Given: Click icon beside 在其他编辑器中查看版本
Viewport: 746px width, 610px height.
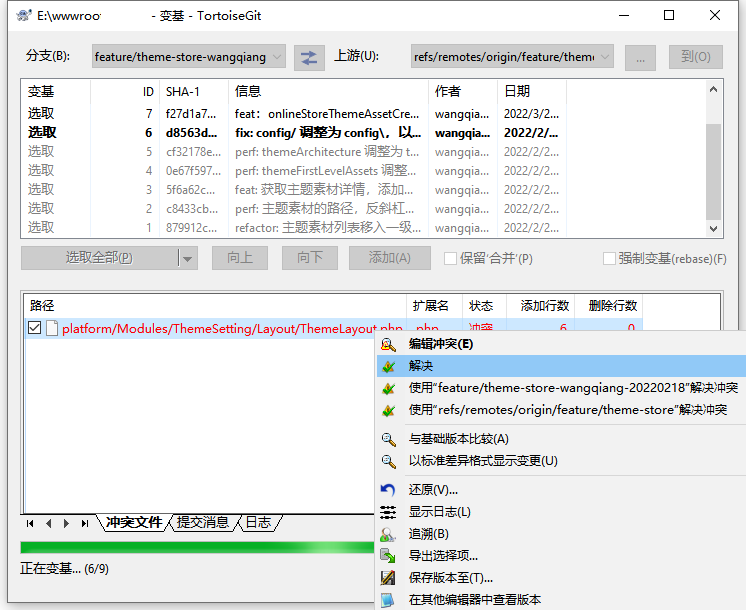Looking at the screenshot, I should (388, 600).
